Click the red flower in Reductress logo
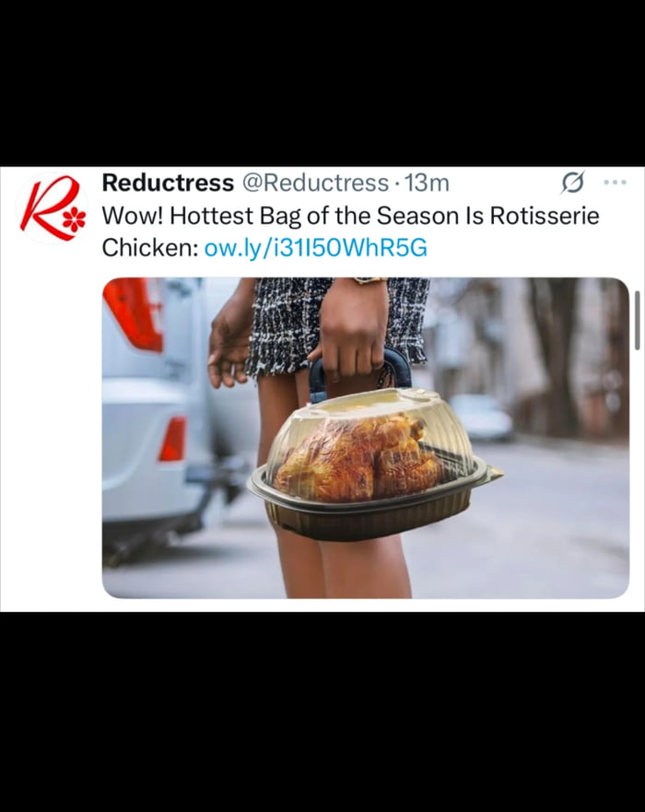Image resolution: width=645 pixels, height=812 pixels. tap(75, 219)
